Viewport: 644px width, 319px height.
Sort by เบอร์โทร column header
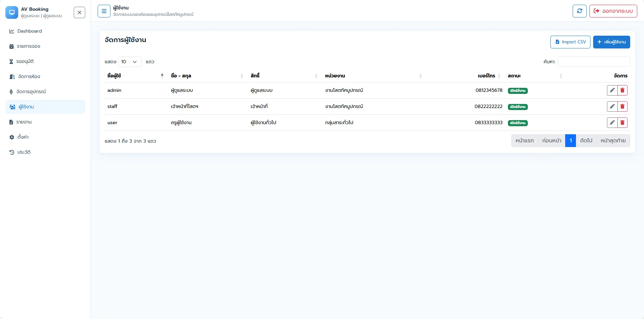coord(465,76)
